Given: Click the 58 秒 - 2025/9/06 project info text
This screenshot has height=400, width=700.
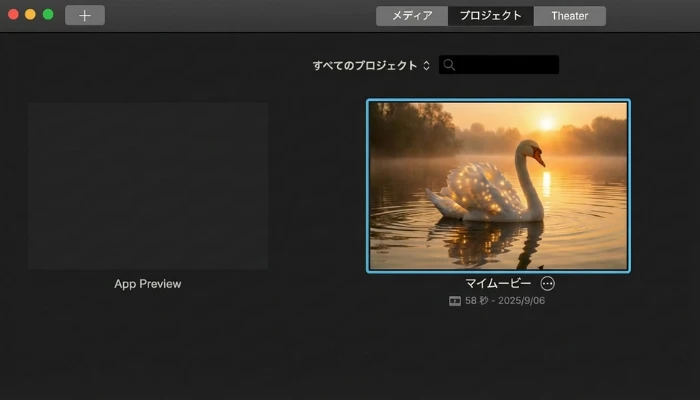Looking at the screenshot, I should point(505,301).
